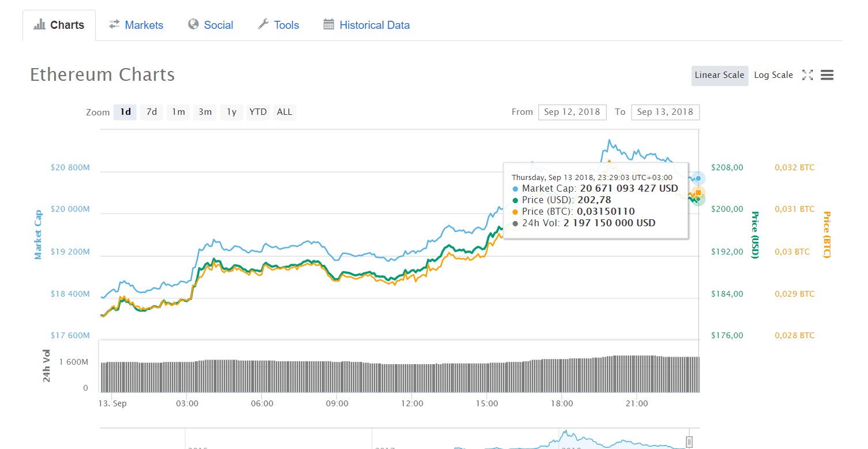Viewport: 868px width, 449px height.
Task: Set zoom range to 3m
Action: tap(205, 112)
